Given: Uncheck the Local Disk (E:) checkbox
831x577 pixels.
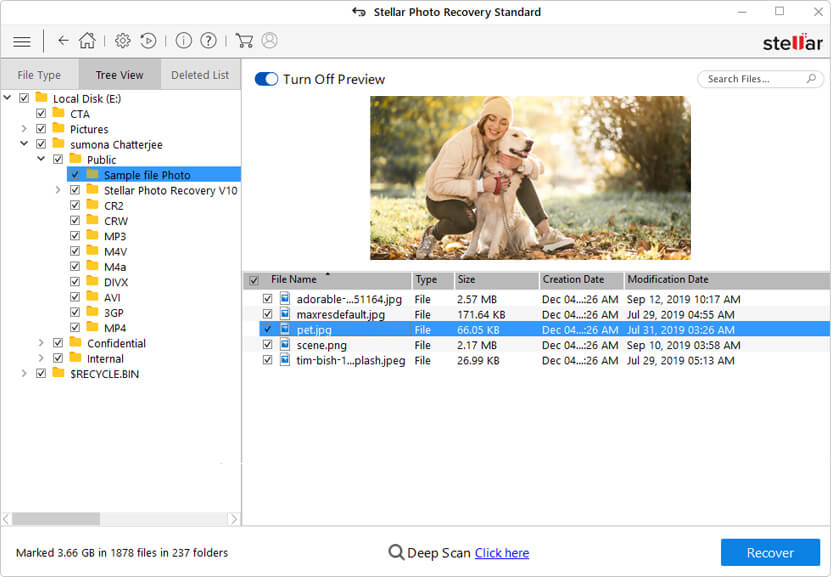Looking at the screenshot, I should (x=24, y=98).
